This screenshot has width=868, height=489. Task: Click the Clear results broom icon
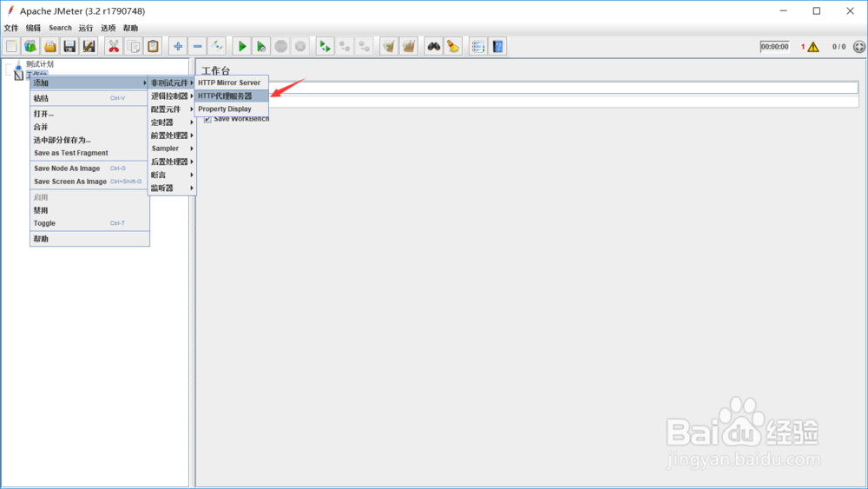click(389, 47)
